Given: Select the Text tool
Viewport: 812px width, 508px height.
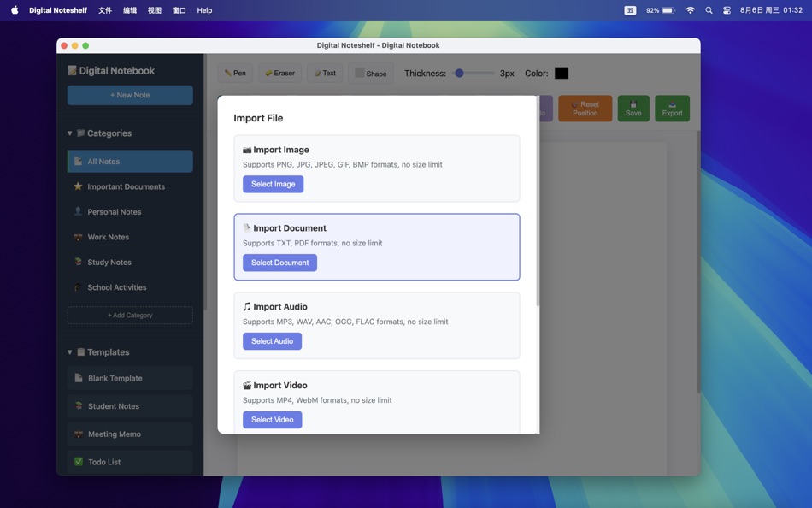Looking at the screenshot, I should tap(325, 73).
